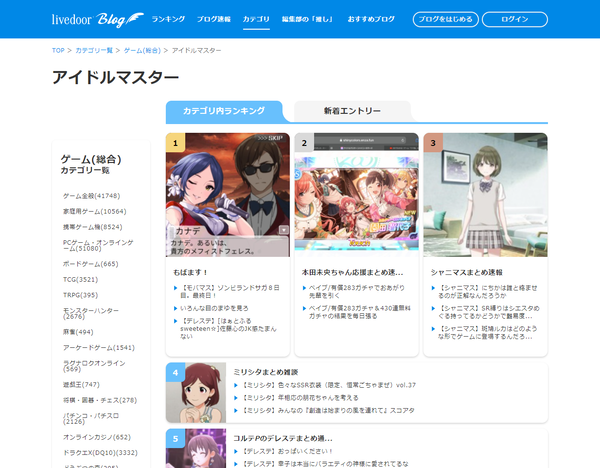
Task: Click the ログイン button
Action: (515, 20)
